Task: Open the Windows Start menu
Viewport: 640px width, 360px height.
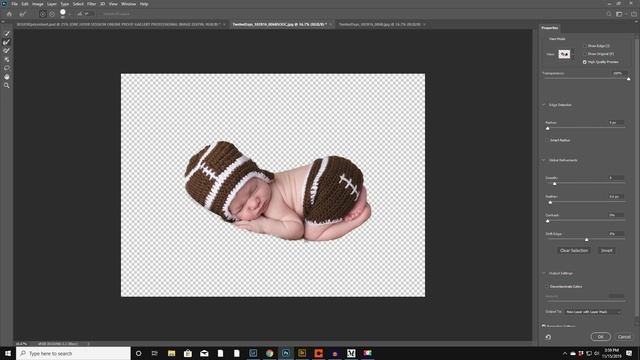Action: pyautogui.click(x=8, y=353)
